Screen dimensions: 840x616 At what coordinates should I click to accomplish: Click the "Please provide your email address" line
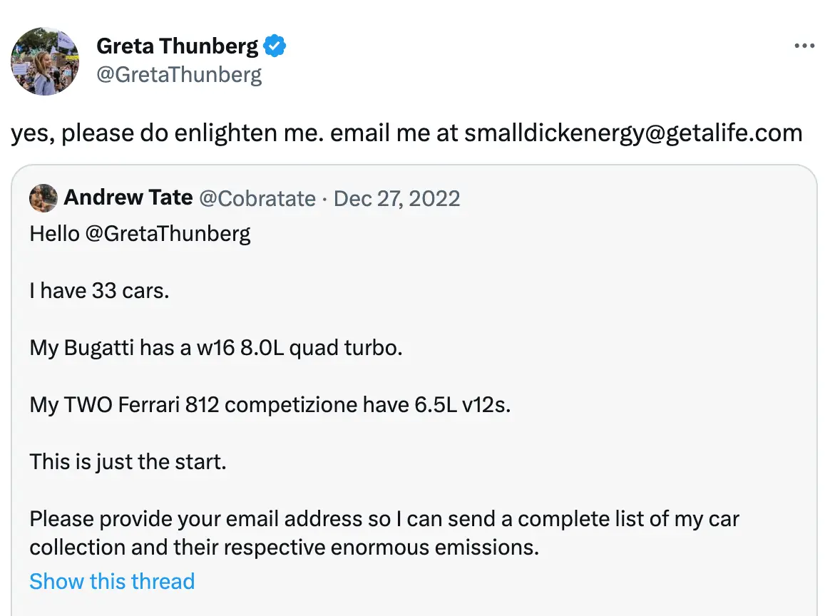384,519
